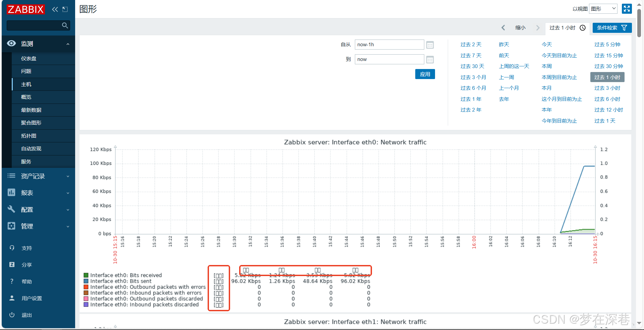Click blue Bits sent legend swatch
This screenshot has width=644, height=330.
pos(86,281)
